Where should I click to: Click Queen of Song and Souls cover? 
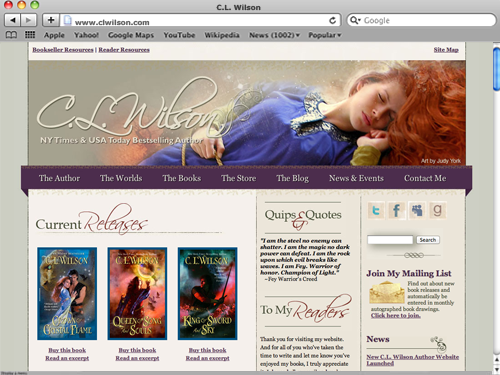pyautogui.click(x=137, y=294)
